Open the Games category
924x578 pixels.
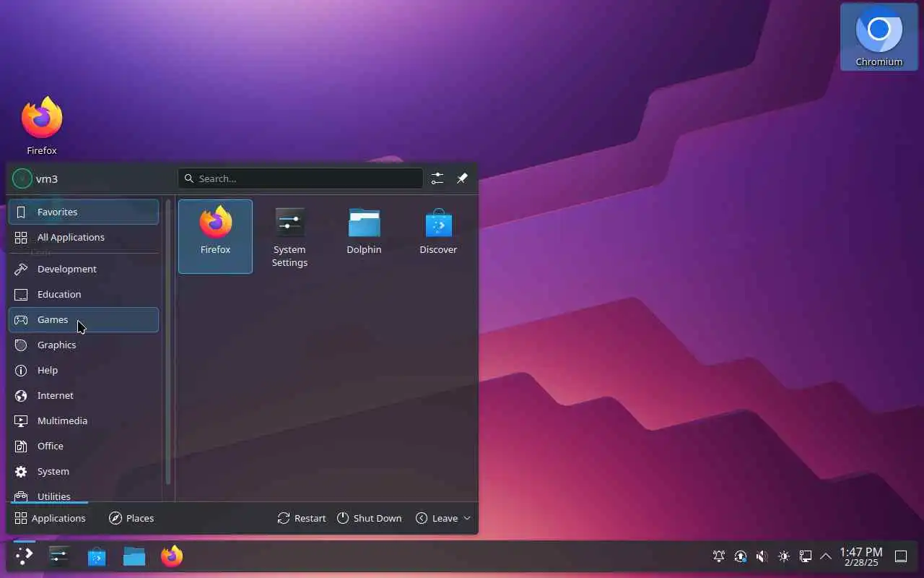tap(84, 319)
